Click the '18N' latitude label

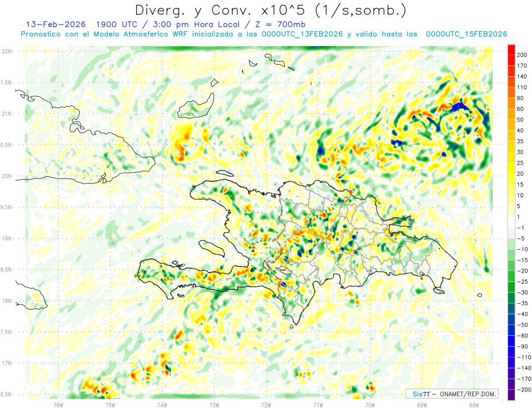click(x=6, y=301)
